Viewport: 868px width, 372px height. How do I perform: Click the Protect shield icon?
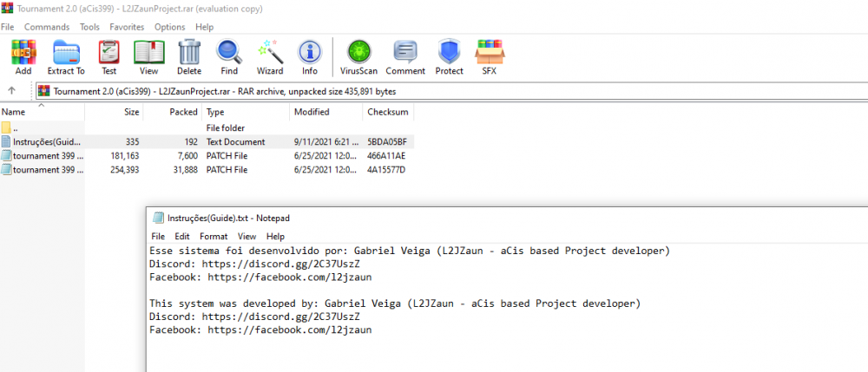pyautogui.click(x=449, y=56)
